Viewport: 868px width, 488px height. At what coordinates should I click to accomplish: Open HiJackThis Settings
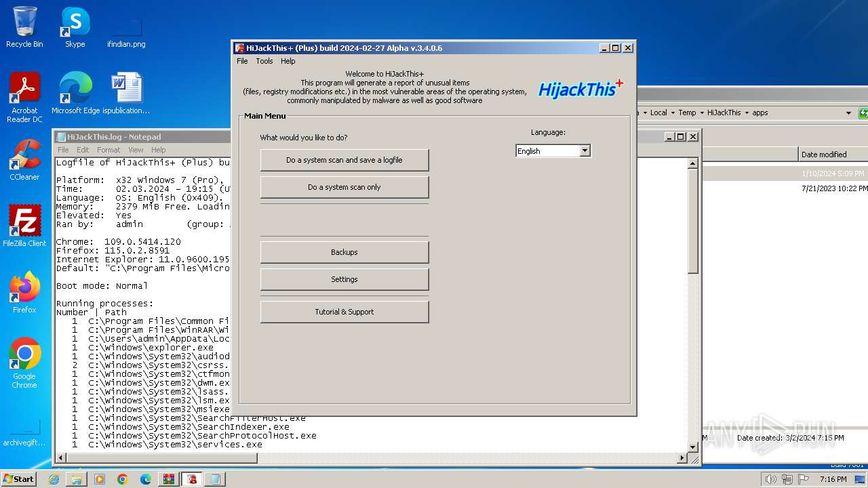pos(344,279)
